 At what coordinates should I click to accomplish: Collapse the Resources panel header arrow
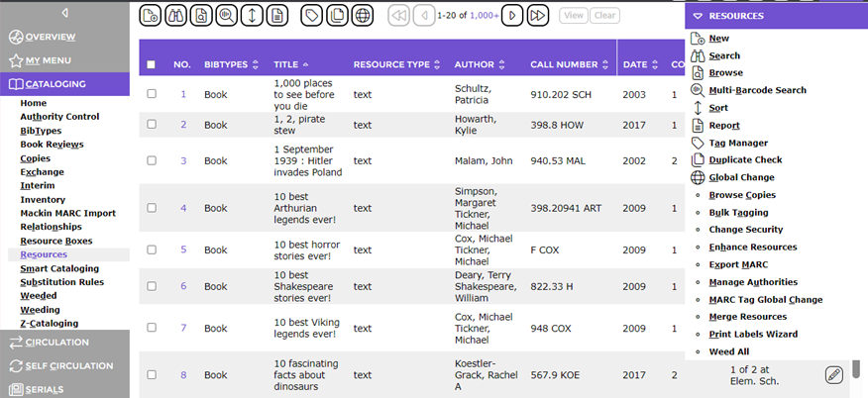pos(698,16)
